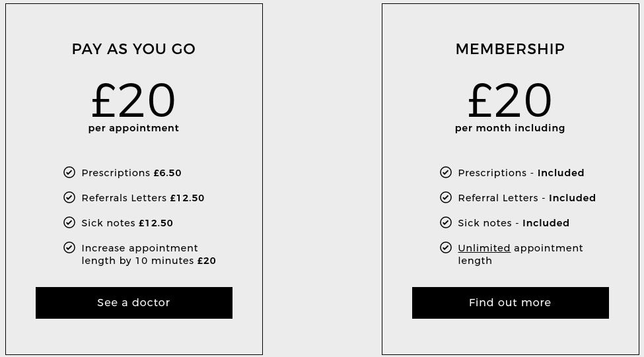This screenshot has height=357, width=644.
Task: Click checkmark icon beside Prescriptions - Included
Action: tap(446, 172)
